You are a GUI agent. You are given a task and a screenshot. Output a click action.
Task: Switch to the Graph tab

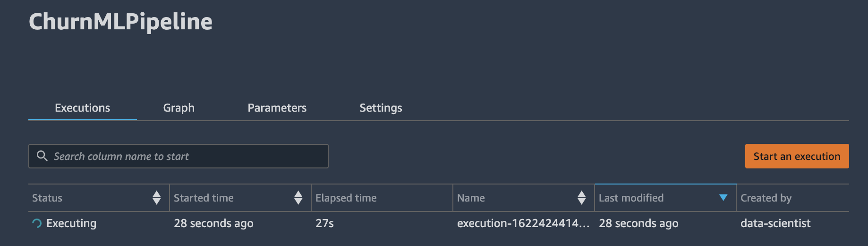tap(179, 108)
